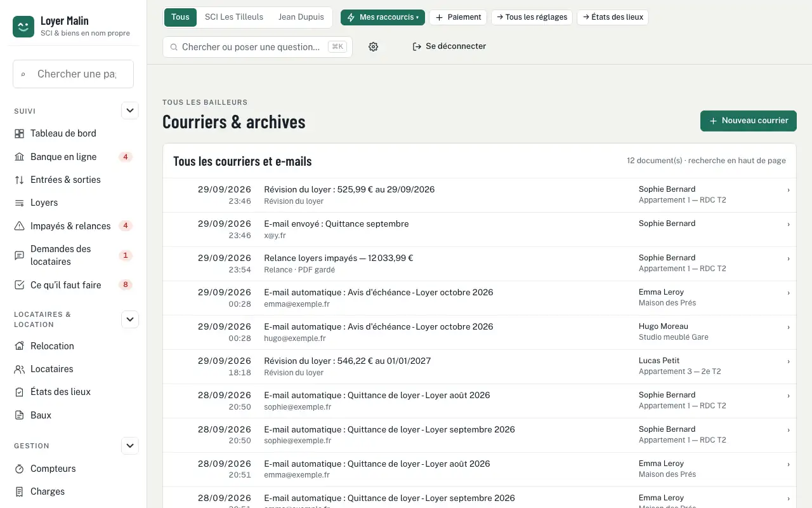Viewport: 812px width, 508px height.
Task: Click the magnifier icon in the top search bar
Action: point(173,47)
